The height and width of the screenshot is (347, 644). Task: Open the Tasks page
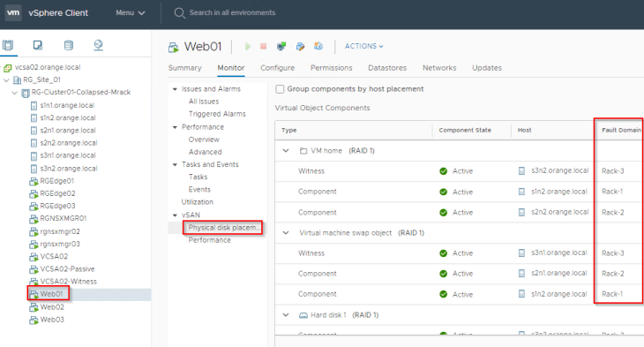click(x=198, y=177)
